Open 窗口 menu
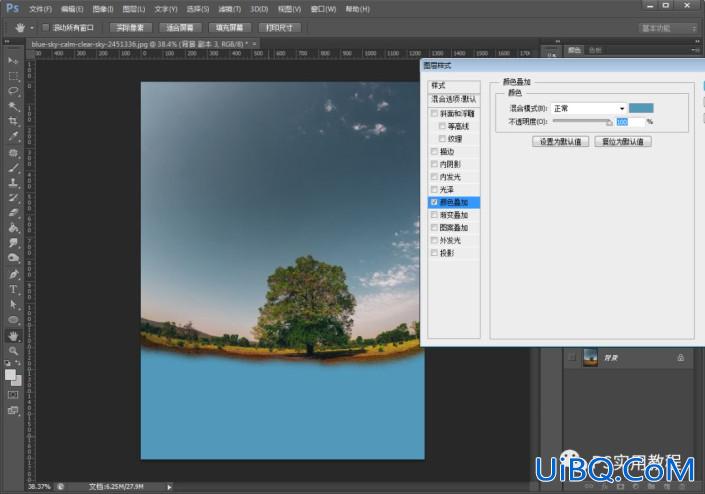Image resolution: width=705 pixels, height=494 pixels. pos(323,9)
